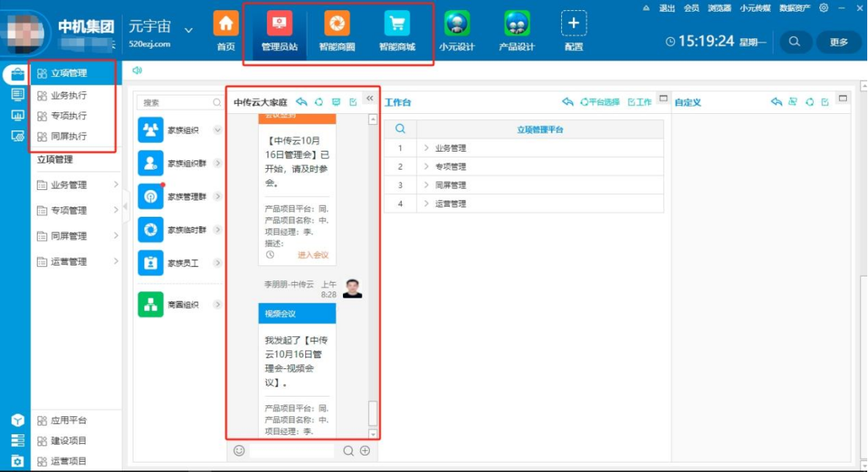Refresh the 中传云大家庭 chat
The image size is (868, 472).
coord(319,102)
